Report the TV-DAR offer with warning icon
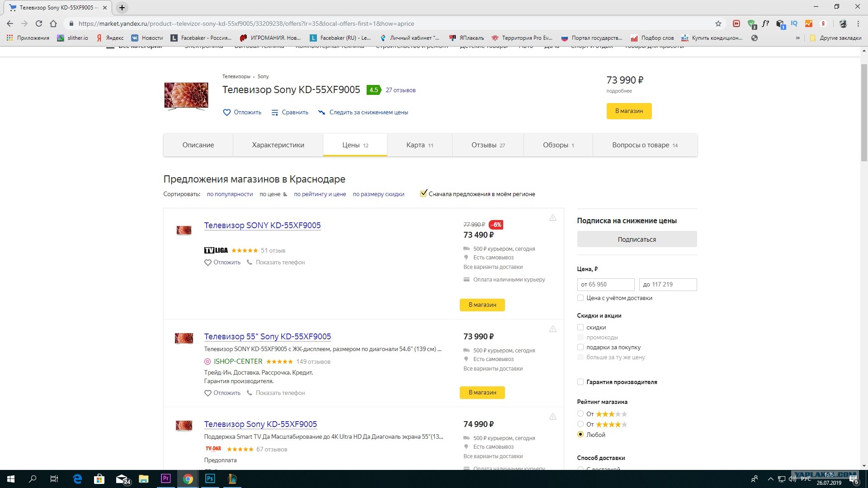This screenshot has height=488, width=868. pos(552,417)
